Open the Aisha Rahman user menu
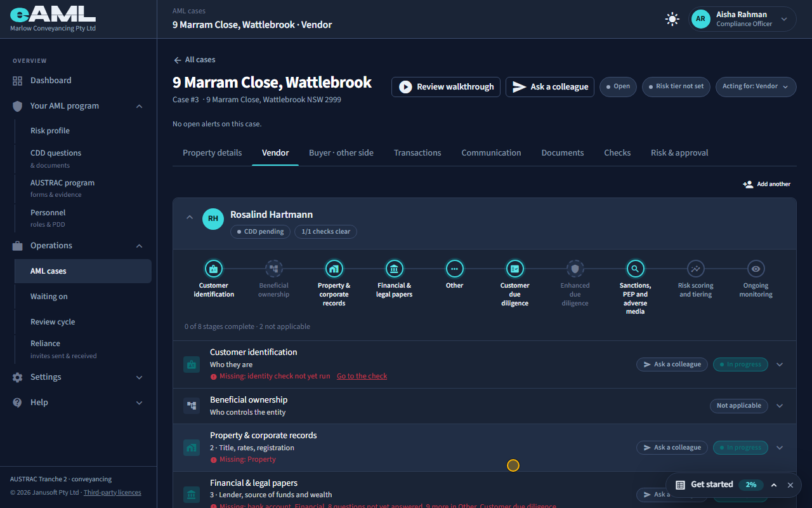The image size is (812, 508). pyautogui.click(x=743, y=19)
